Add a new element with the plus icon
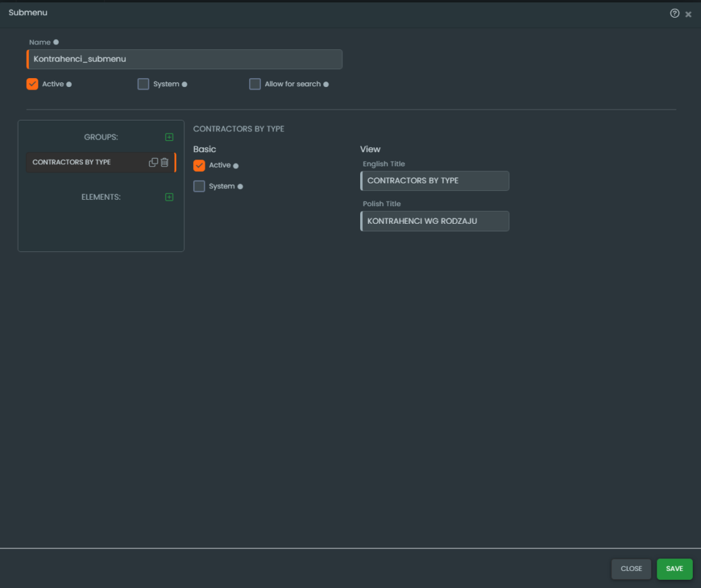 (169, 197)
